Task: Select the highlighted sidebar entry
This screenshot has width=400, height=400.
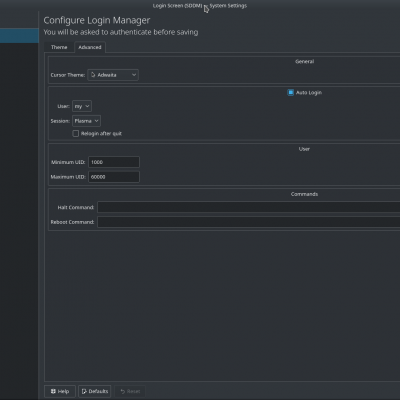Action: pyautogui.click(x=19, y=36)
